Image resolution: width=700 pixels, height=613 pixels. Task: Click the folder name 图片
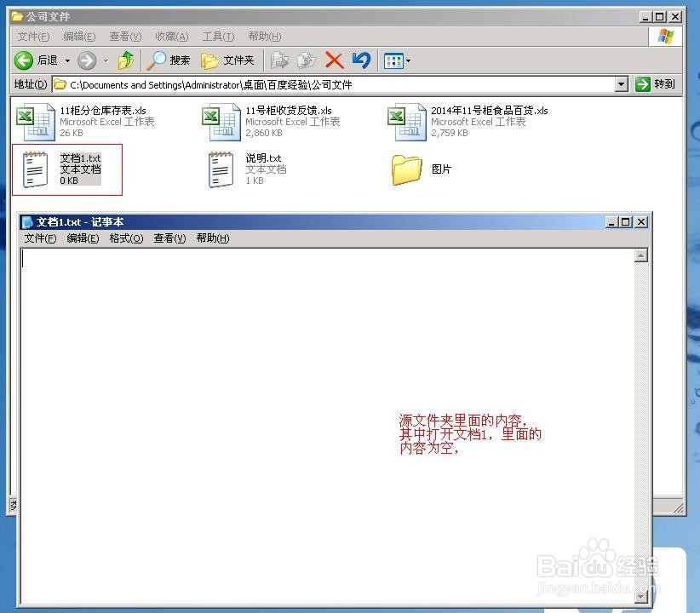[x=441, y=169]
